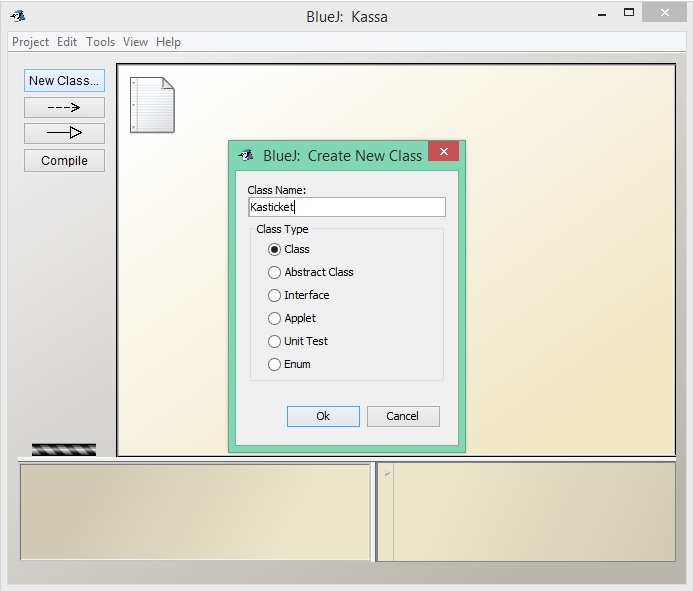Minimize the BlueJ Kassa window
The height and width of the screenshot is (592, 694).
click(x=601, y=15)
